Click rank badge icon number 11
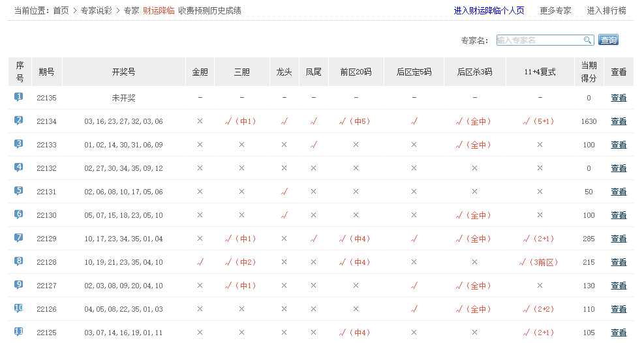 (19, 332)
